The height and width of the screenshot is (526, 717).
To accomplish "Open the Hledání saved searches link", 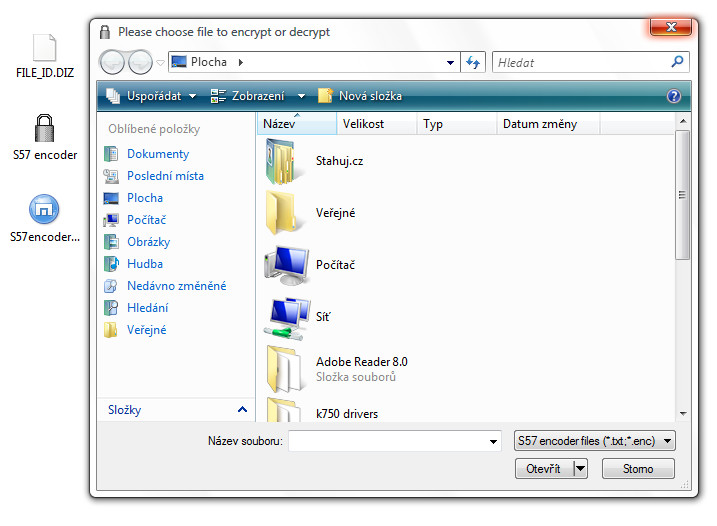I will tap(147, 307).
